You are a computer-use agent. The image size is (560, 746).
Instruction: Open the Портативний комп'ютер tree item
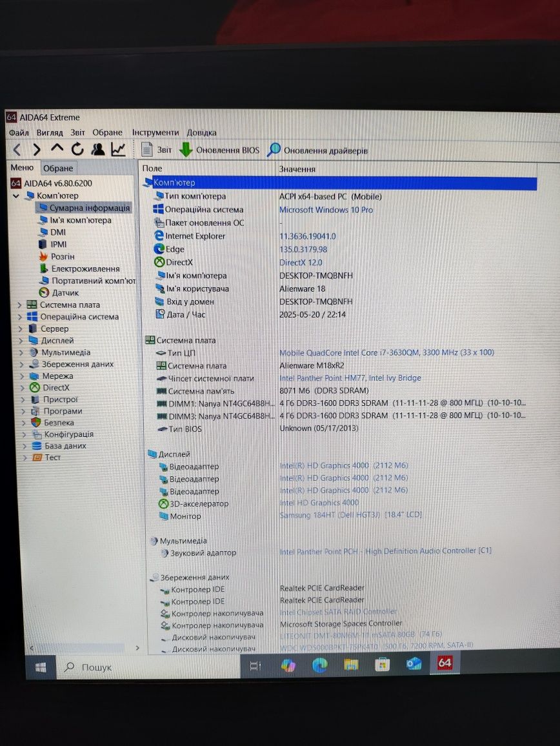tap(88, 281)
